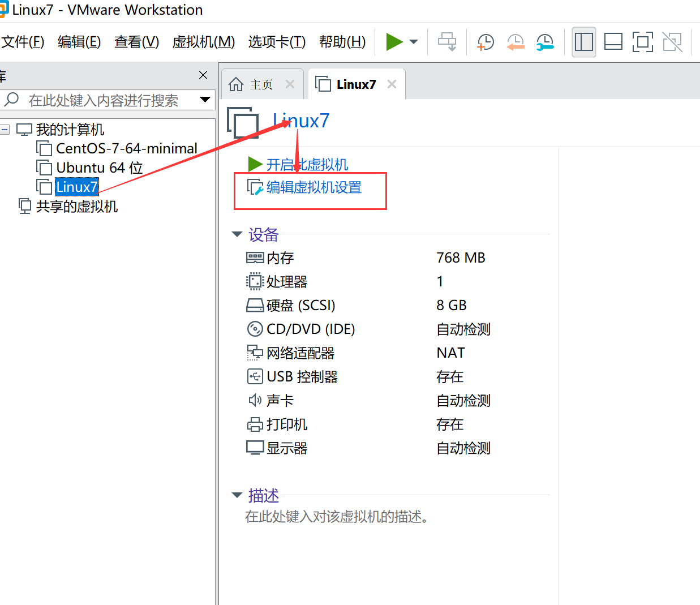
Task: Collapse the 描述 section
Action: point(237,495)
